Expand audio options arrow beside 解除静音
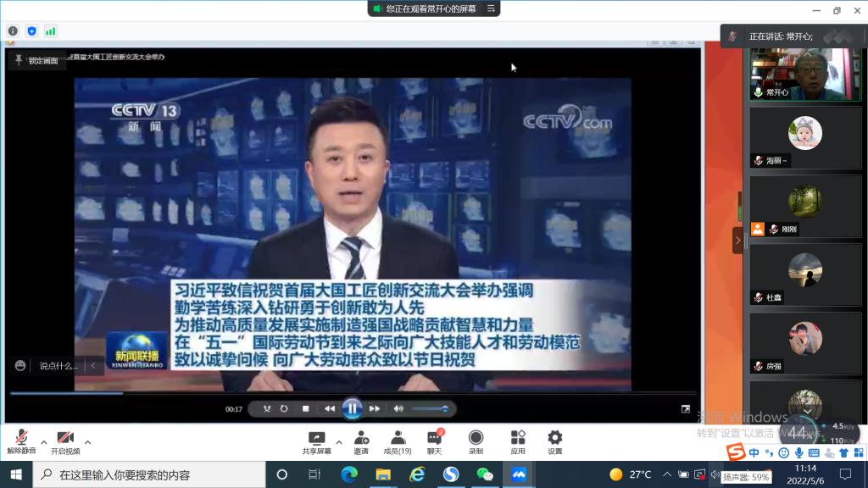 click(43, 441)
